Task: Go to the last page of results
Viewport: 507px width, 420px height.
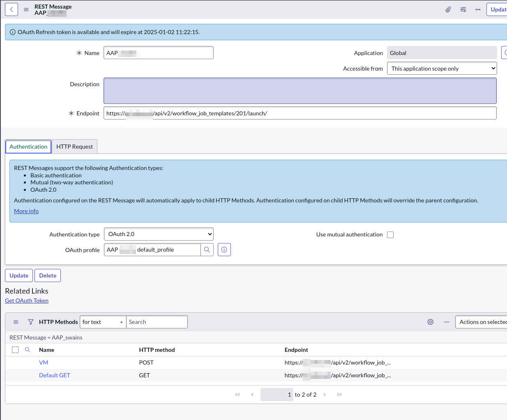Action: coord(339,395)
